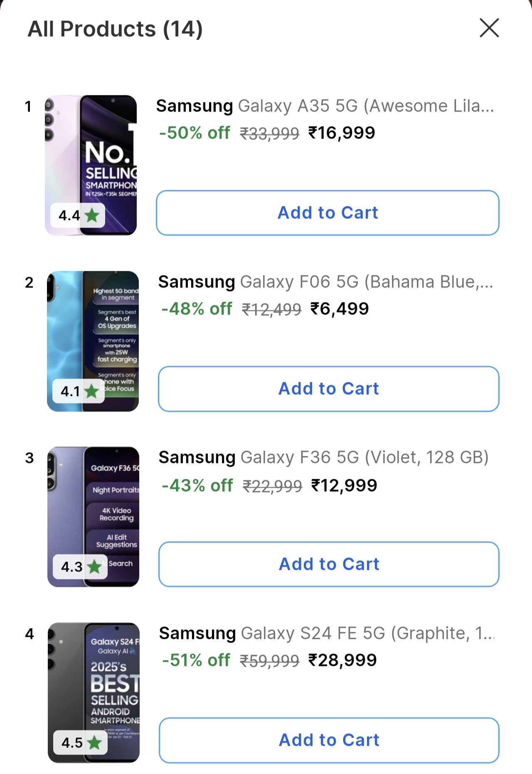The width and height of the screenshot is (532, 774).
Task: Tap the 4.4 star rating badge
Action: pos(78,215)
